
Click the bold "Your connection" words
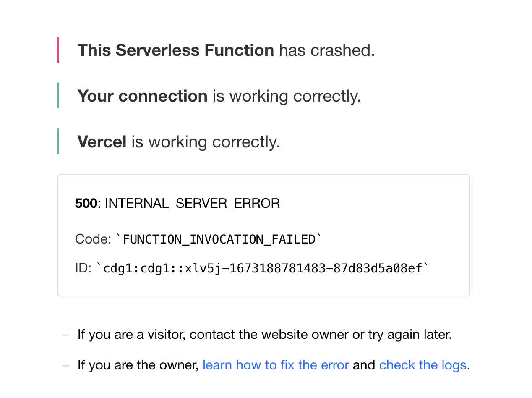point(143,96)
